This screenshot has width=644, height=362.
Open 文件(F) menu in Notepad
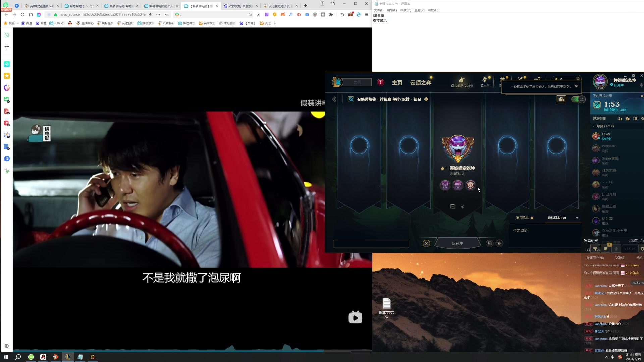point(379,10)
